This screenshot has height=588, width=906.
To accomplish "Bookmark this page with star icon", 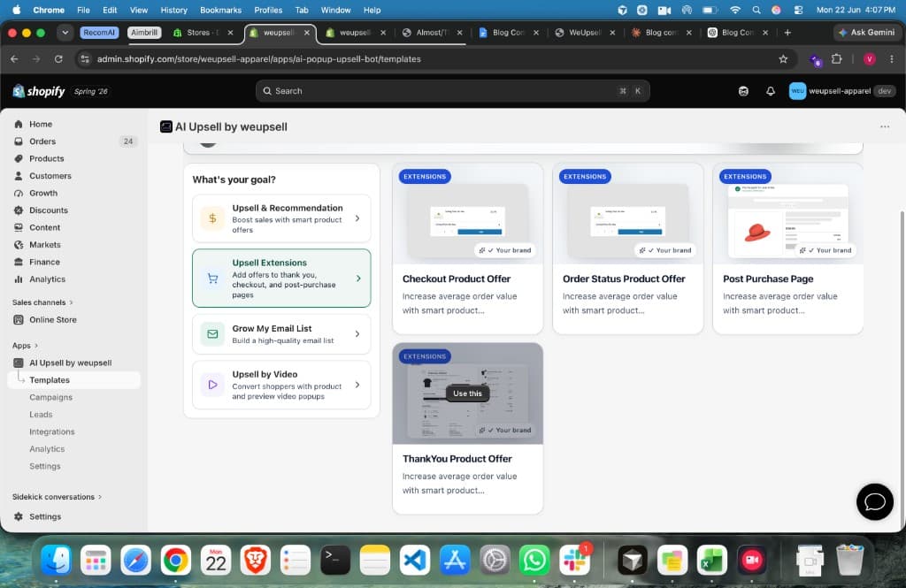I will (x=783, y=59).
